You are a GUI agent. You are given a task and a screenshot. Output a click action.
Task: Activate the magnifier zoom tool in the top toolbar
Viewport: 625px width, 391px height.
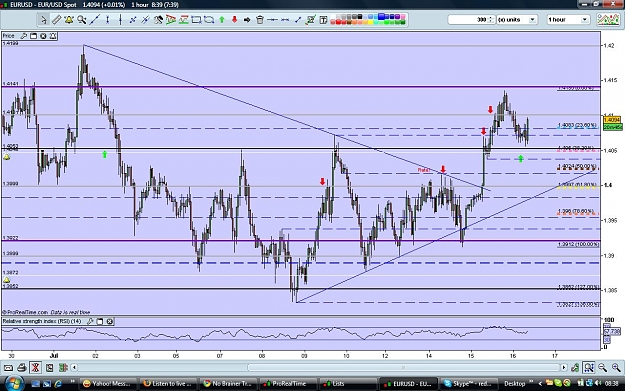click(x=82, y=20)
